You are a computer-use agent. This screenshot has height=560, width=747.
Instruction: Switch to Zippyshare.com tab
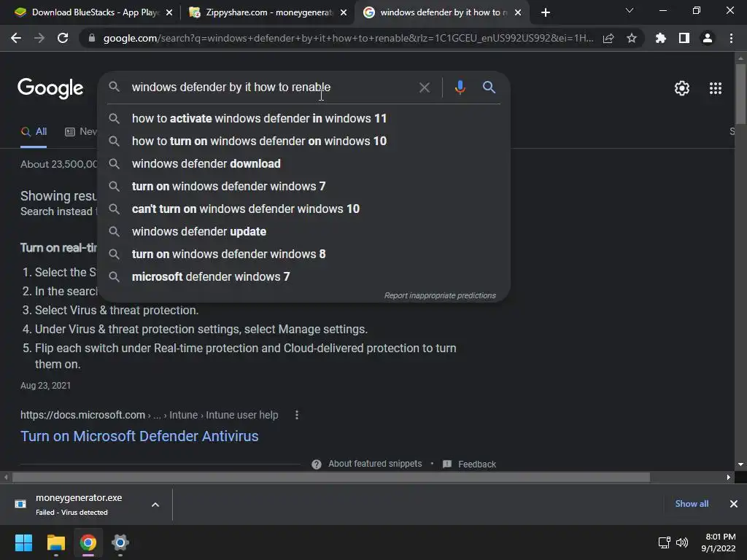click(267, 12)
